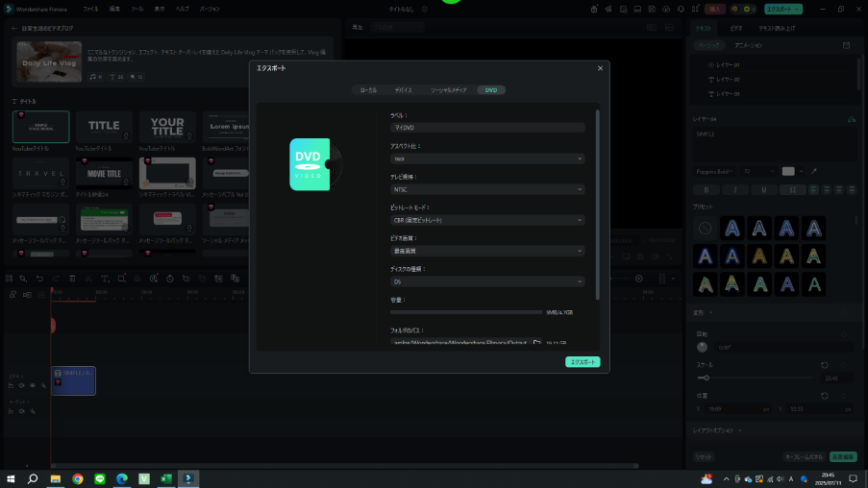The height and width of the screenshot is (488, 868).
Task: Click the 容量 disc capacity progress bar
Action: click(466, 312)
